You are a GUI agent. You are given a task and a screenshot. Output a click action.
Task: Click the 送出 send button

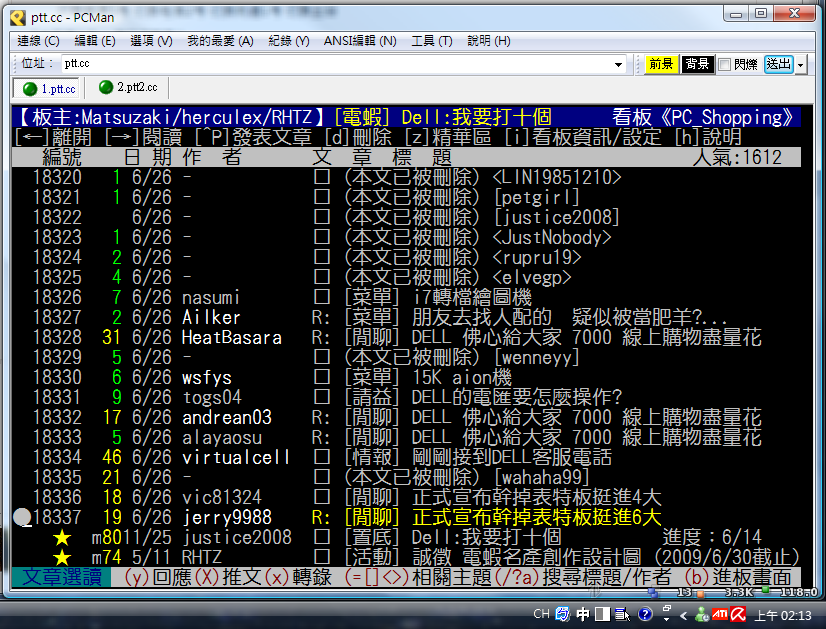tap(779, 64)
